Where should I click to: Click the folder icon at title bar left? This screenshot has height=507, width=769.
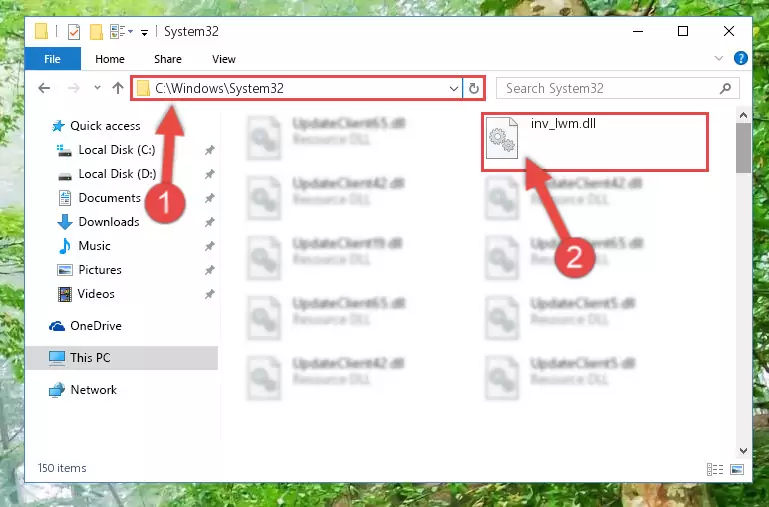pos(42,31)
